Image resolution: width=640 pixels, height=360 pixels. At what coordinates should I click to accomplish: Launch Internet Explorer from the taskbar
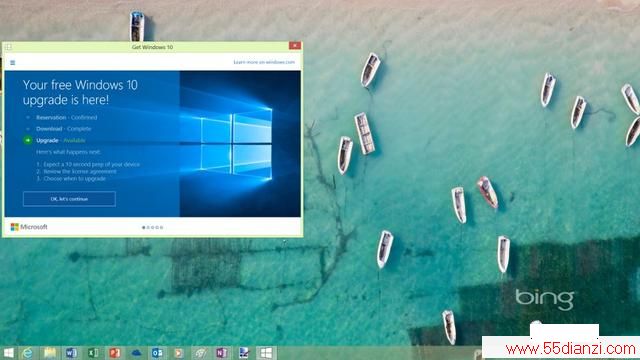point(28,353)
